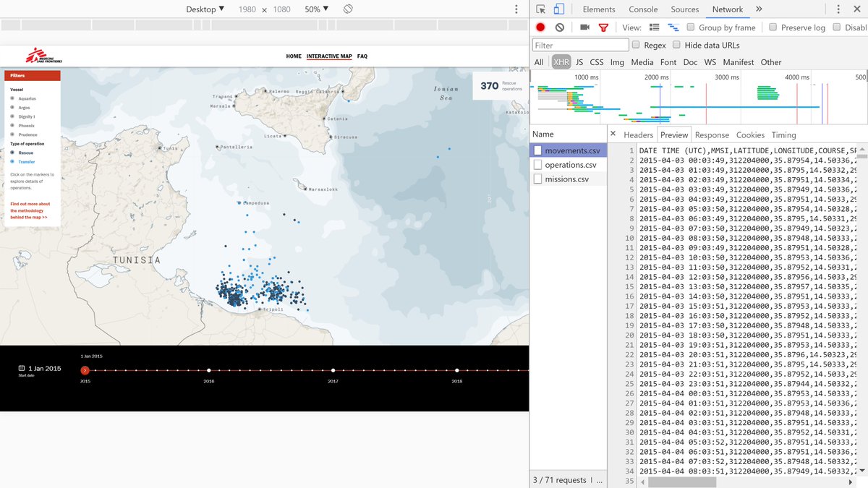
Task: Open the Timing tab
Action: [x=783, y=134]
